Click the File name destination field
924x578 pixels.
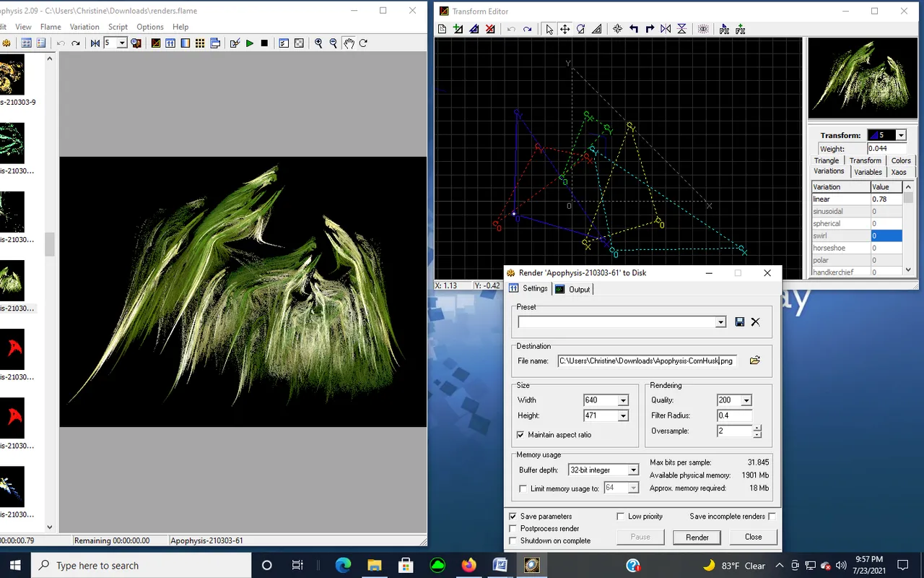(648, 361)
